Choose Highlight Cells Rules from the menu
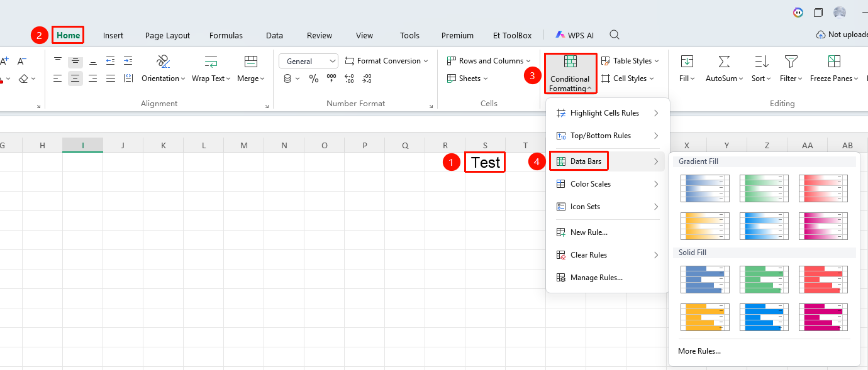Viewport: 868px width, 370px height. (x=608, y=113)
